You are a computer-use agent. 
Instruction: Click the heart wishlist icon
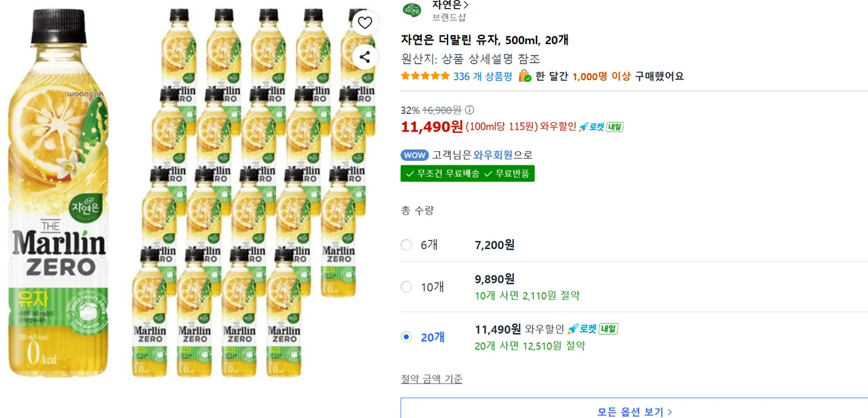pyautogui.click(x=365, y=23)
